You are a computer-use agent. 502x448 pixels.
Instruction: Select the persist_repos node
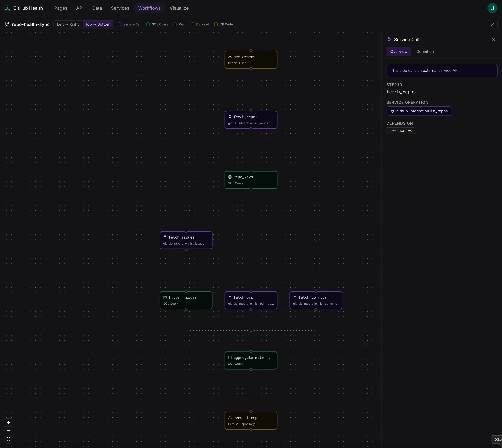(x=251, y=420)
